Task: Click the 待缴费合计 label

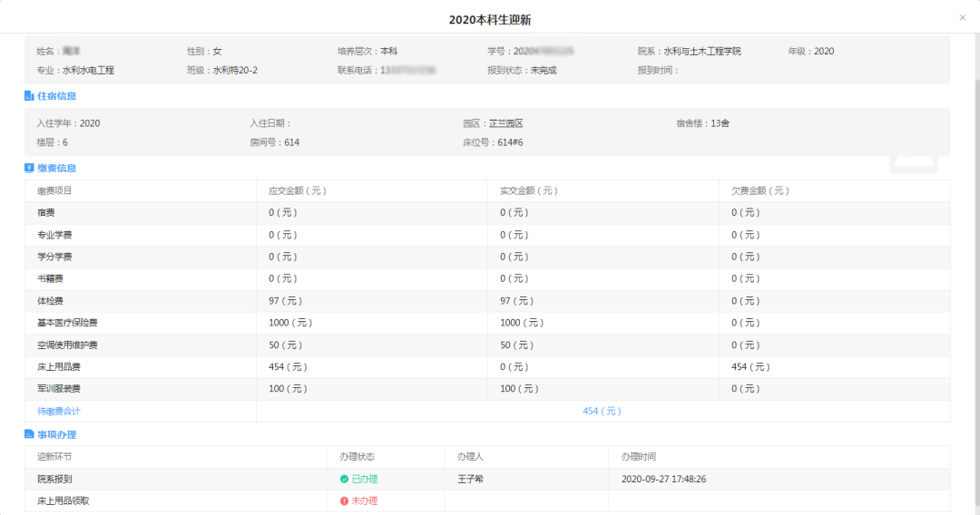Action: pos(58,412)
